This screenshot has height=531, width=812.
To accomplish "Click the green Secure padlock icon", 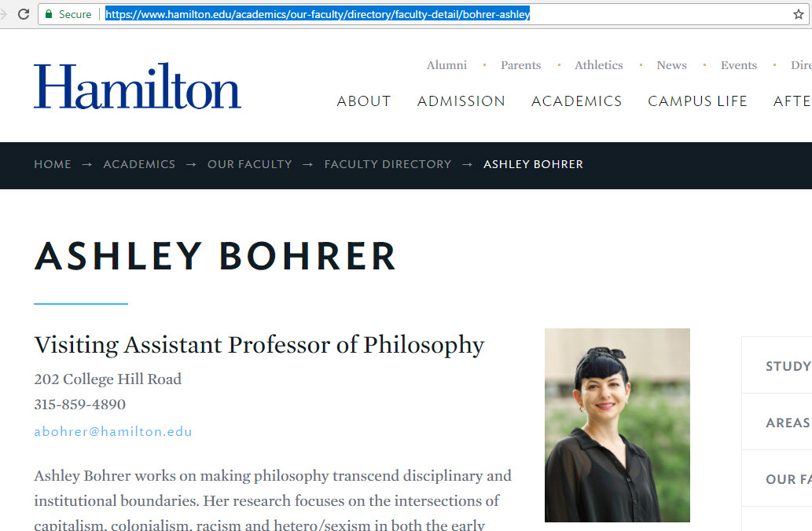I will pos(49,13).
